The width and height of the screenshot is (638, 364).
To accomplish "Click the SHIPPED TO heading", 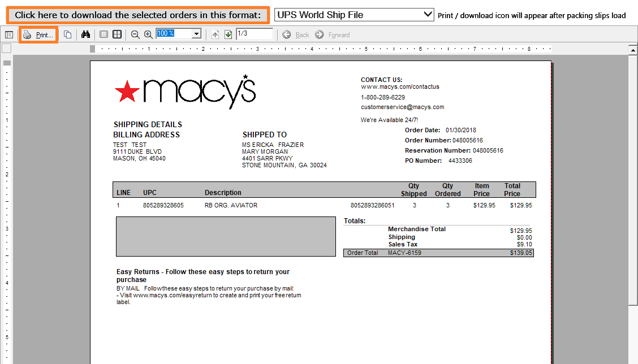I will pyautogui.click(x=265, y=135).
